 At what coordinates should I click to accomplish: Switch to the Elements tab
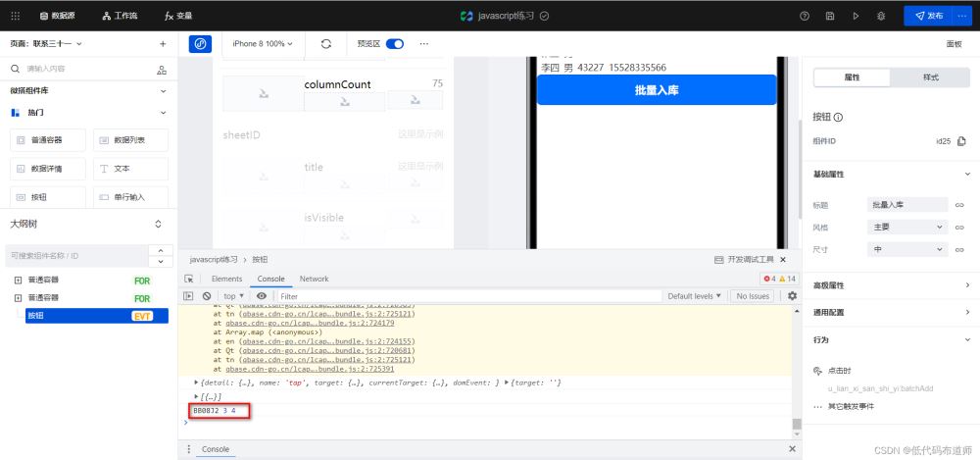[x=227, y=280]
